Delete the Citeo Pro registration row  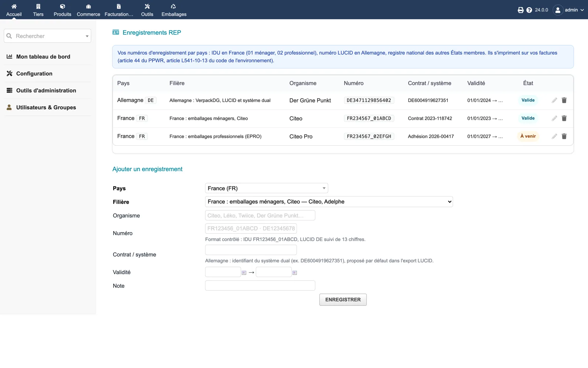pyautogui.click(x=564, y=137)
